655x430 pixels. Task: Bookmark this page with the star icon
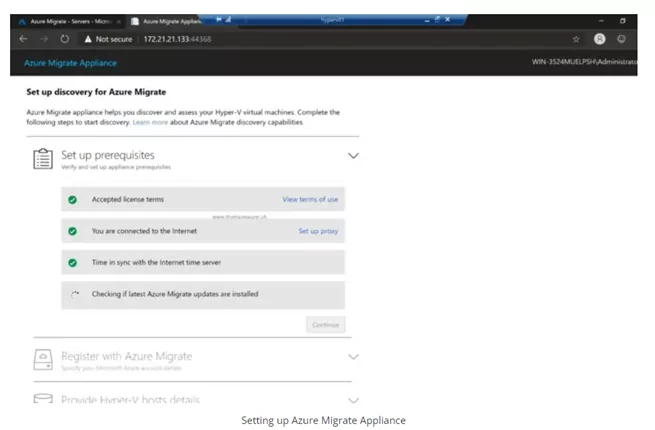point(576,39)
